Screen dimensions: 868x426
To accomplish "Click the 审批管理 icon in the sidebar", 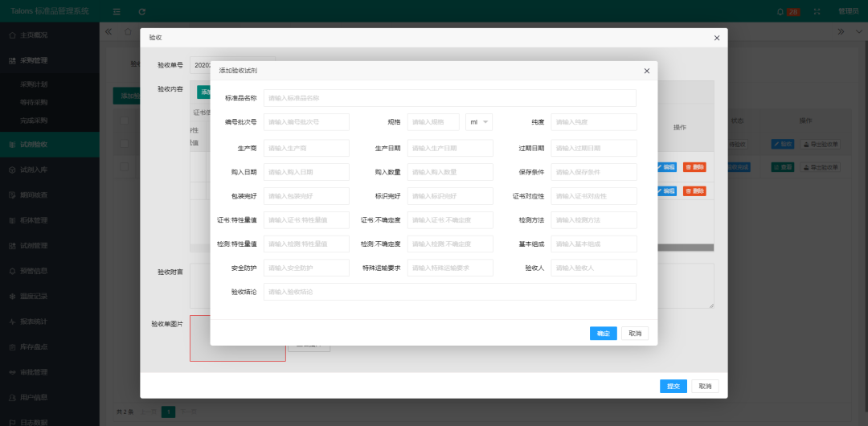I will pyautogui.click(x=12, y=372).
